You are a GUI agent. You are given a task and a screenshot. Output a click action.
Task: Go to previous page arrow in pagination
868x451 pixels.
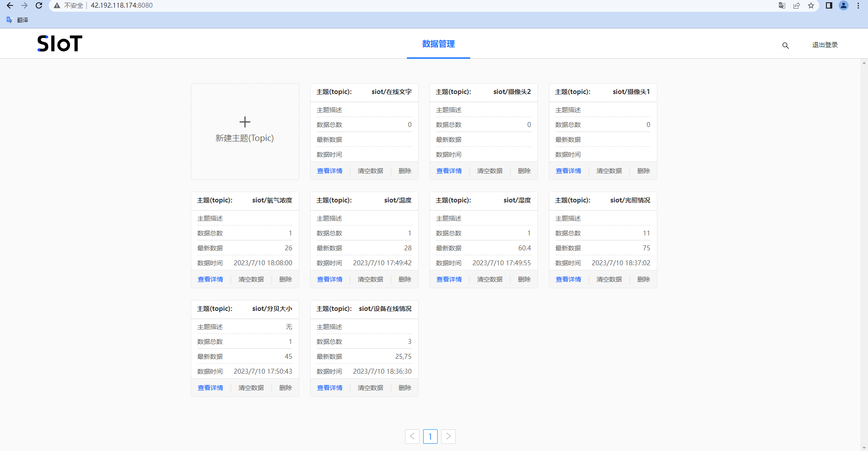click(412, 436)
